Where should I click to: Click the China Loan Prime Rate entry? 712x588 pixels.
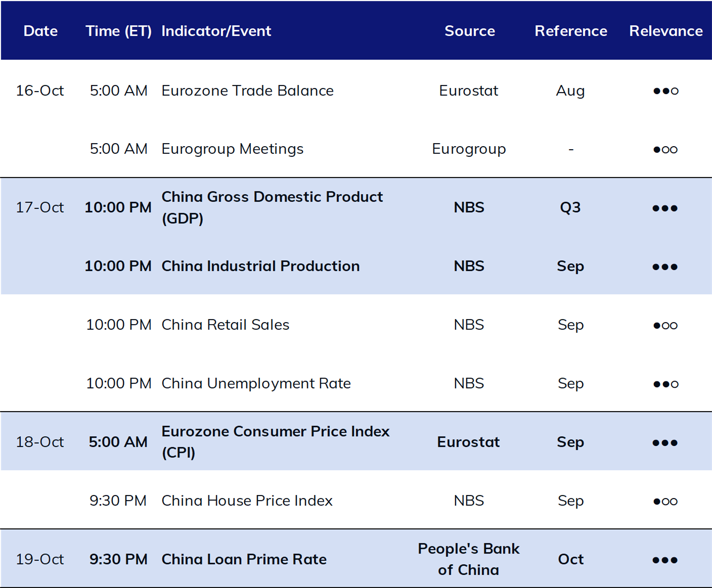(x=244, y=559)
